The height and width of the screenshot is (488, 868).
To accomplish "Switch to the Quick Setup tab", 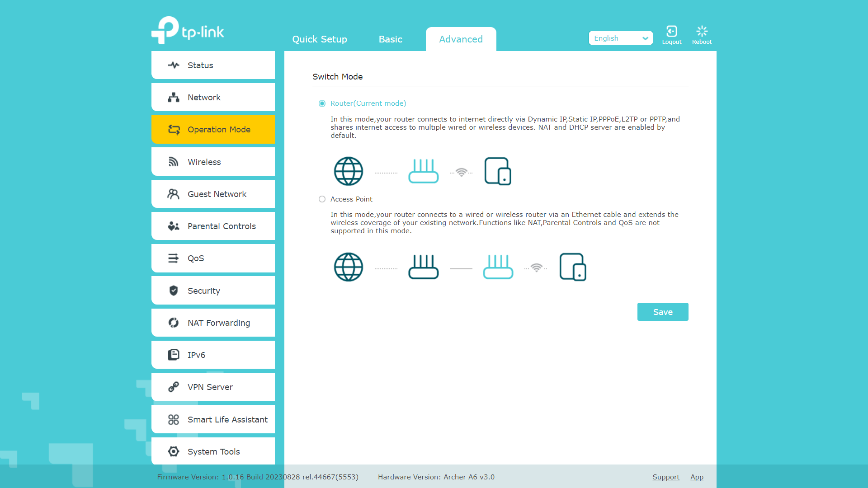I will [x=320, y=39].
